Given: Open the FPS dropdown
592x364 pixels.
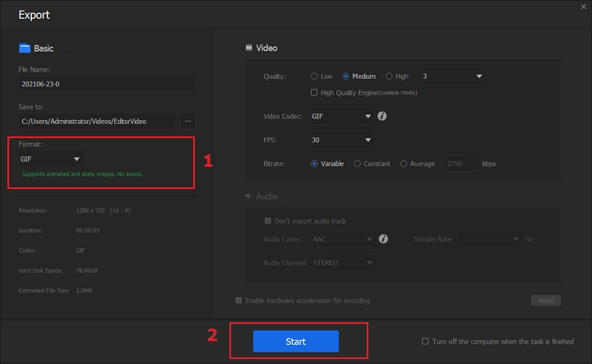Looking at the screenshot, I should coord(342,140).
